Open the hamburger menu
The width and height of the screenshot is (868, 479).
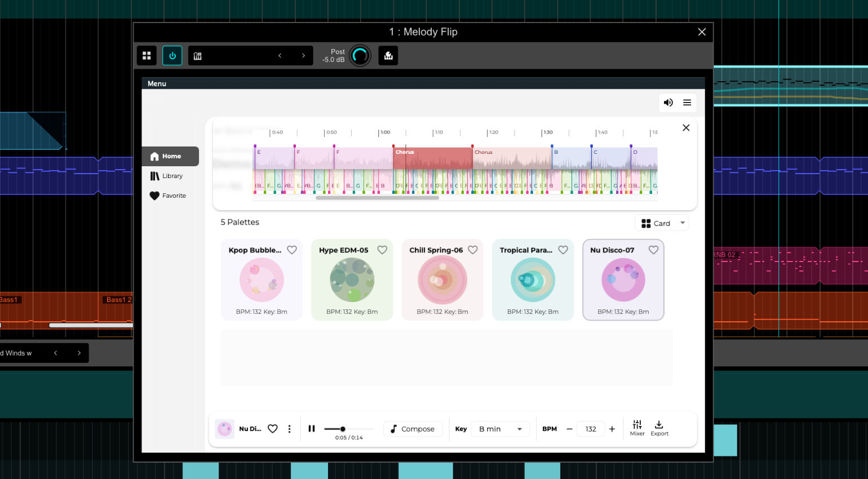pyautogui.click(x=687, y=103)
